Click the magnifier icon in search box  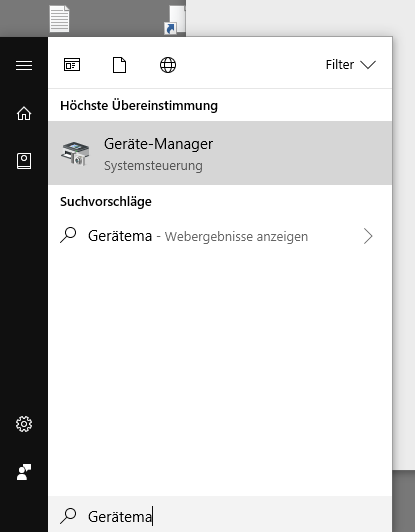68,516
